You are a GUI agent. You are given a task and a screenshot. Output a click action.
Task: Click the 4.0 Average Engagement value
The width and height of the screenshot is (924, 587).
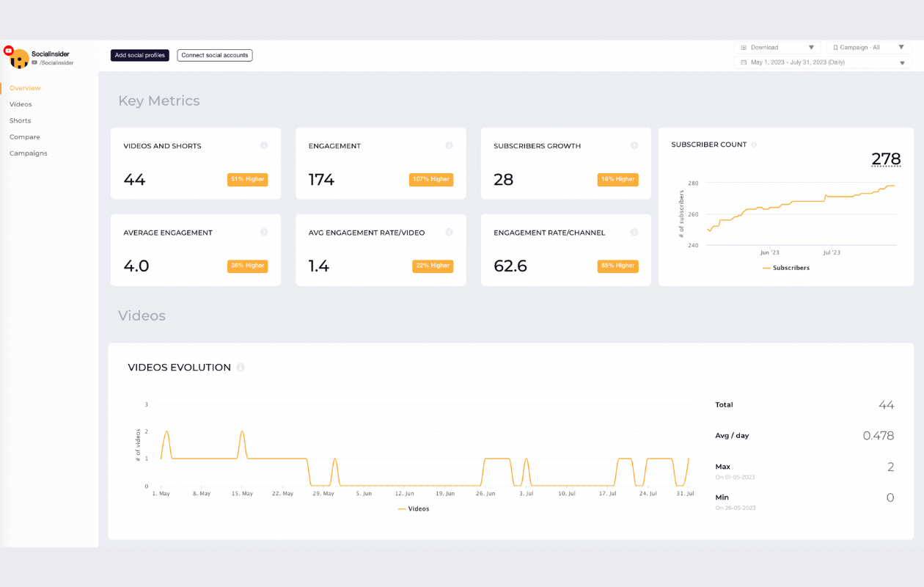pos(136,266)
